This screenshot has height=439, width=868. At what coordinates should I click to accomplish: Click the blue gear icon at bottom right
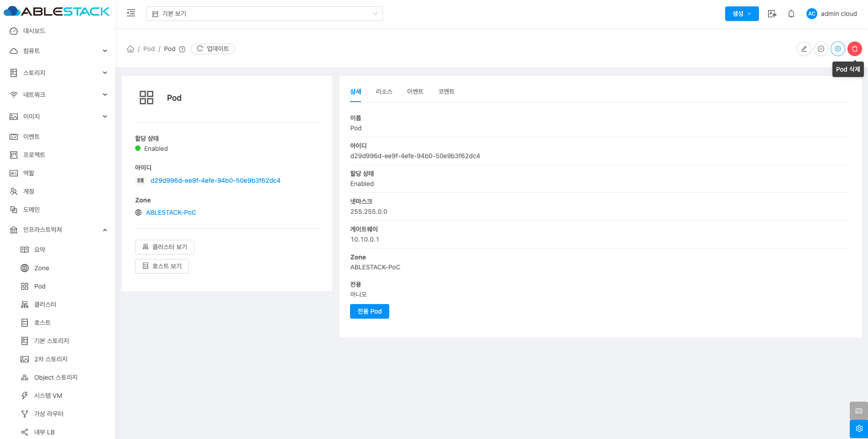pos(858,429)
